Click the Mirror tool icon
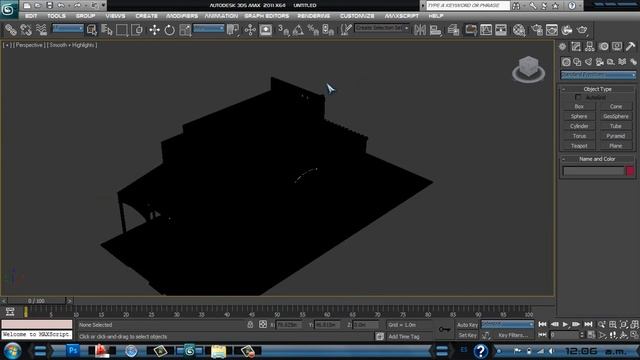The image size is (640, 360). tap(420, 30)
